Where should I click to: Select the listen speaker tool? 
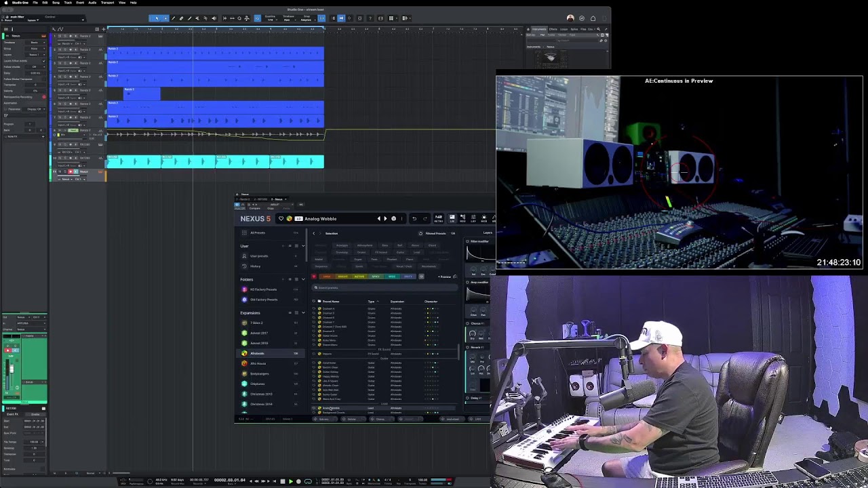[214, 18]
